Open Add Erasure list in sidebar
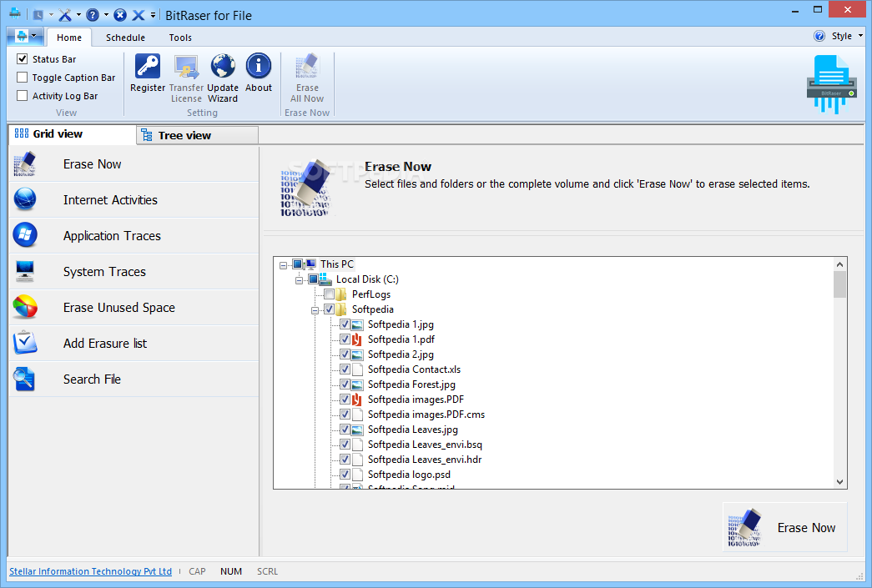The width and height of the screenshot is (872, 588). tap(134, 343)
